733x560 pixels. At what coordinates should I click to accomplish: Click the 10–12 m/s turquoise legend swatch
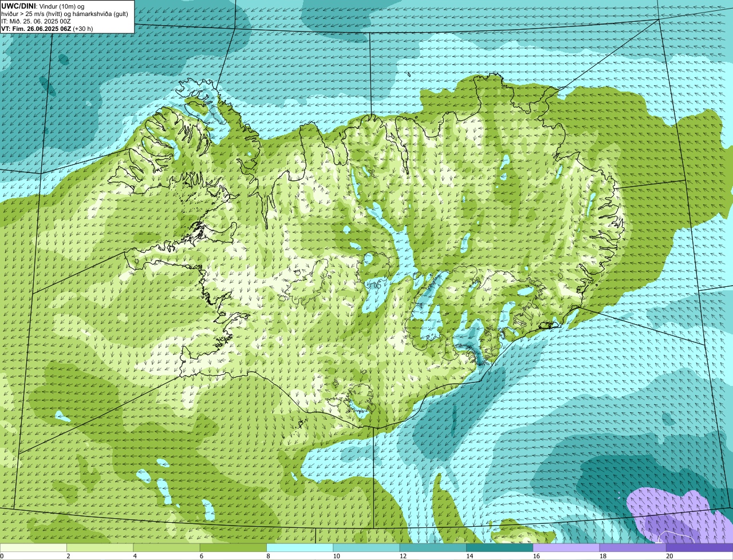[x=366, y=547]
